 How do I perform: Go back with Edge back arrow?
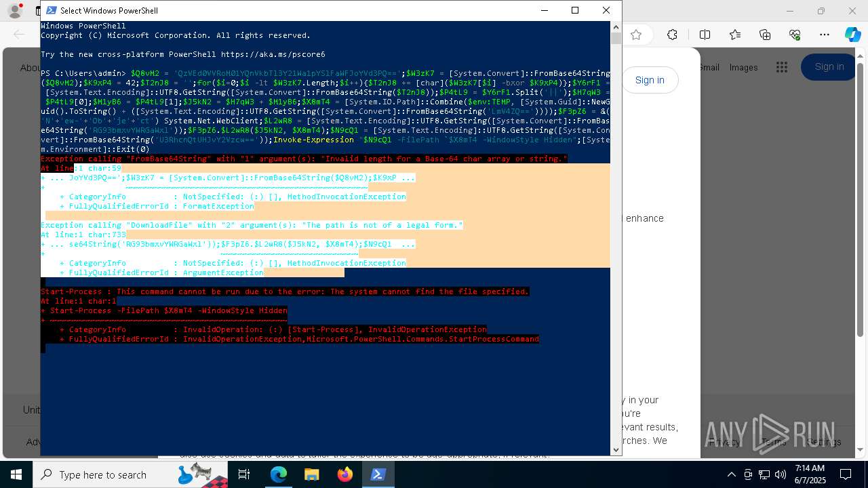click(19, 35)
